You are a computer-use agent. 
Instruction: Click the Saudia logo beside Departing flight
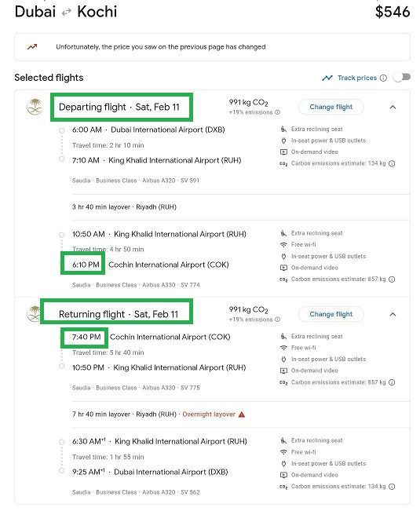coord(35,107)
